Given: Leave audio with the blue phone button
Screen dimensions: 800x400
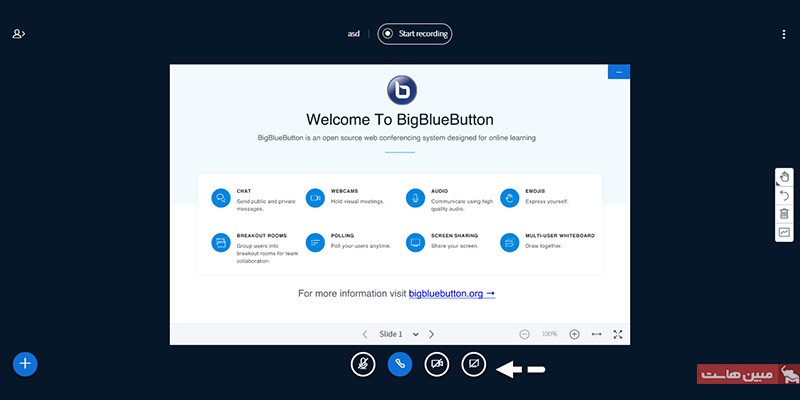Looking at the screenshot, I should pyautogui.click(x=400, y=364).
